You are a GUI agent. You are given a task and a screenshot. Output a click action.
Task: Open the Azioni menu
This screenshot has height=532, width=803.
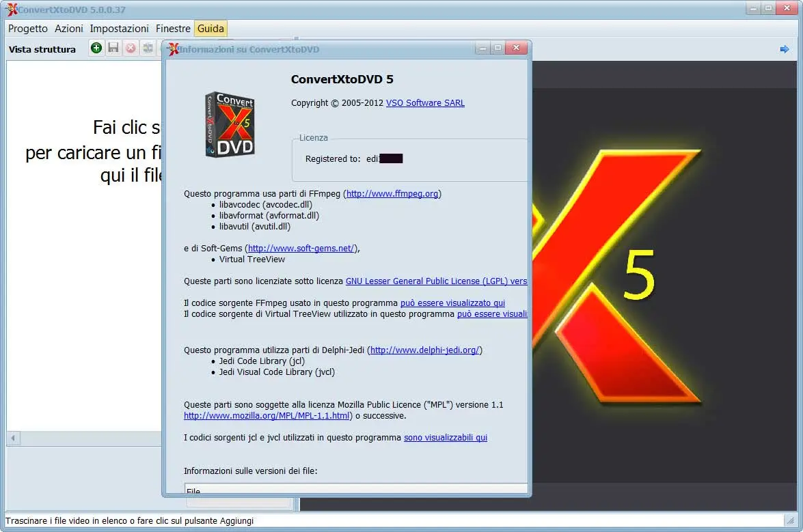coord(68,29)
